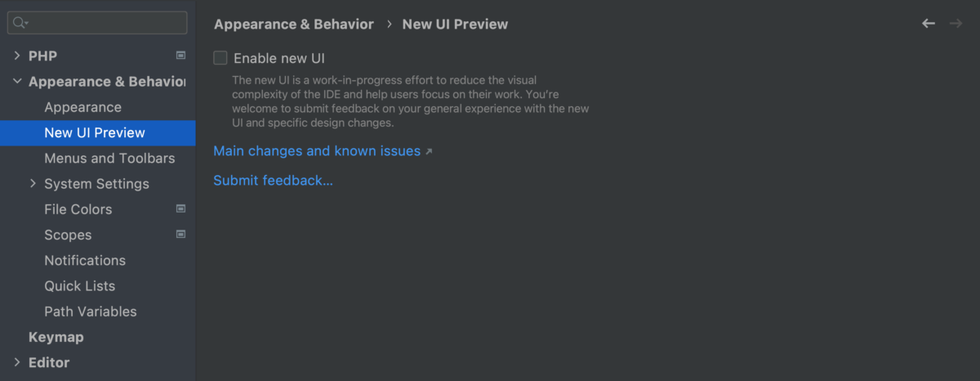Open the Keymap settings page
The height and width of the screenshot is (381, 980).
tap(56, 337)
